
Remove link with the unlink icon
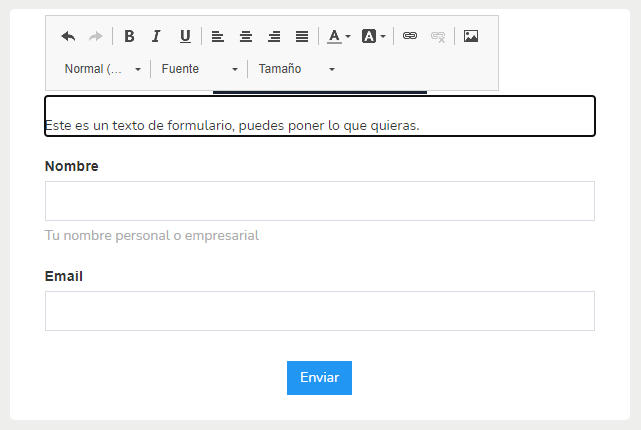(438, 36)
